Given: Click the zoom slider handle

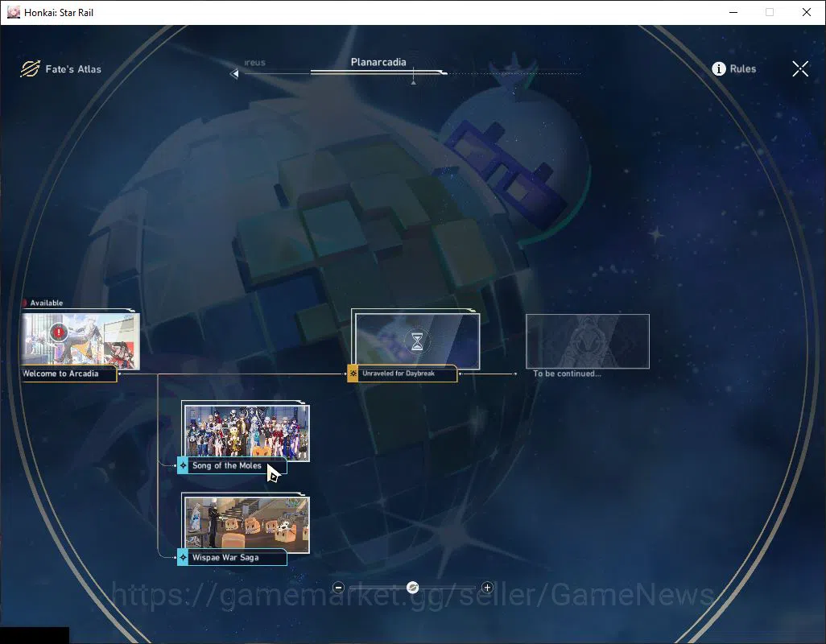Looking at the screenshot, I should coord(413,588).
